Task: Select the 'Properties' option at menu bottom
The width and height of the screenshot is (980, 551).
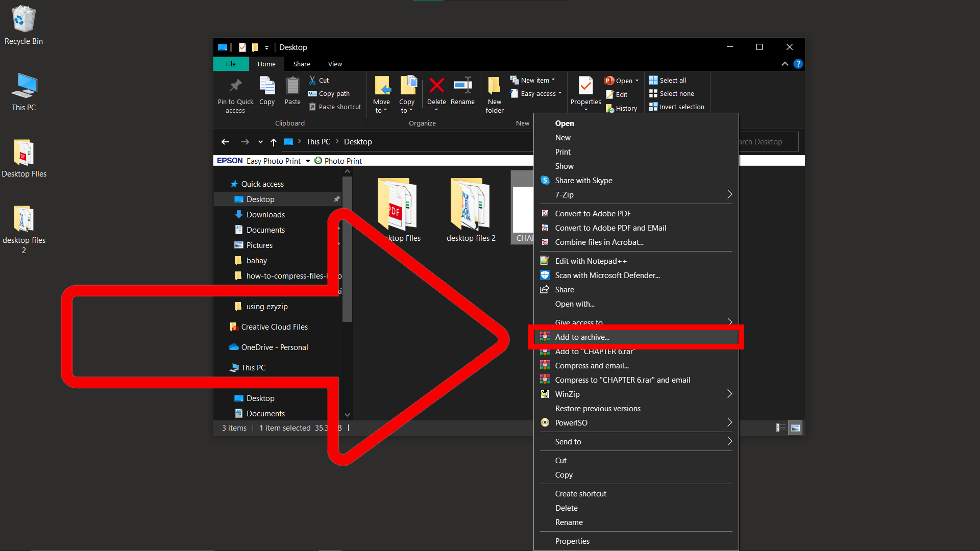Action: tap(572, 541)
